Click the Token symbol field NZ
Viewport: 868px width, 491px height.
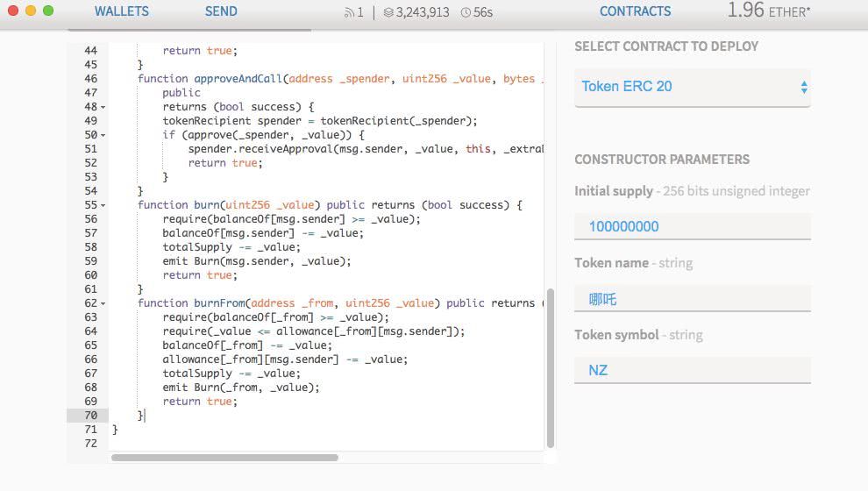[693, 370]
